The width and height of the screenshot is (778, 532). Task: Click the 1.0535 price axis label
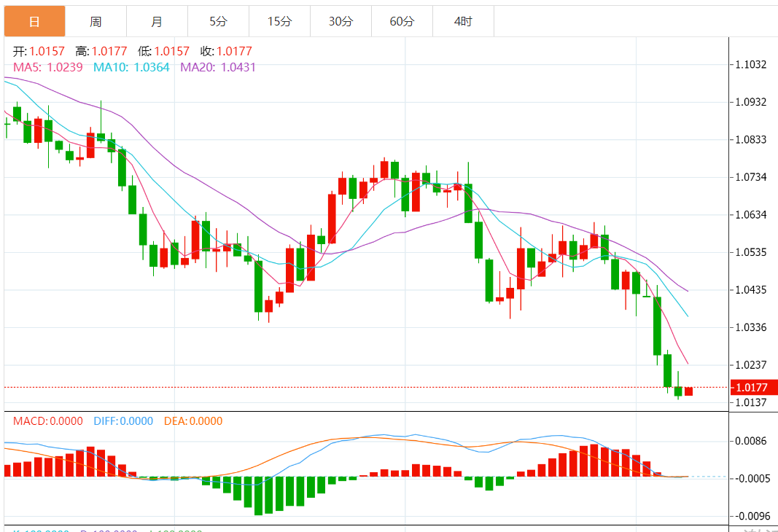pyautogui.click(x=751, y=253)
